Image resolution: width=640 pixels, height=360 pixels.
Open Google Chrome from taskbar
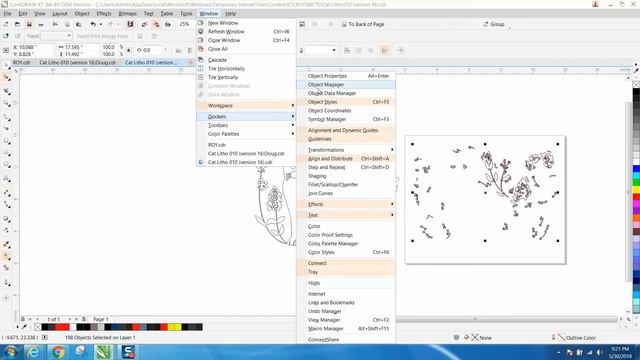point(58,352)
